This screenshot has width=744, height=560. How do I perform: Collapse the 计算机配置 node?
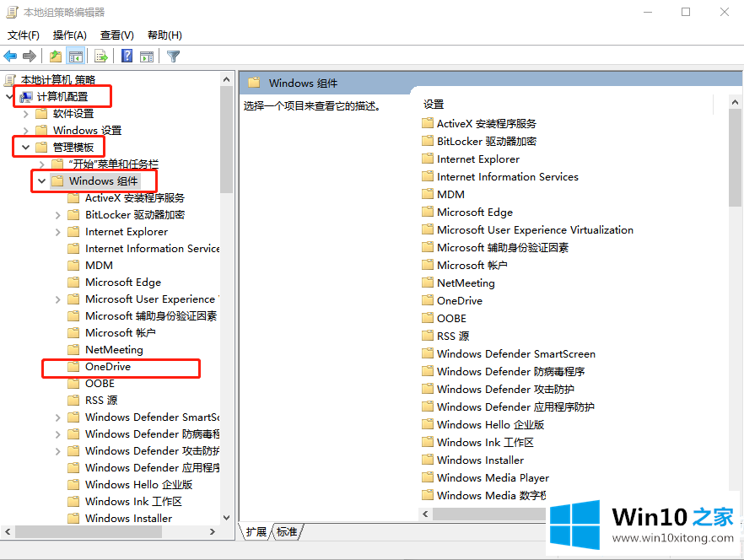(x=9, y=97)
